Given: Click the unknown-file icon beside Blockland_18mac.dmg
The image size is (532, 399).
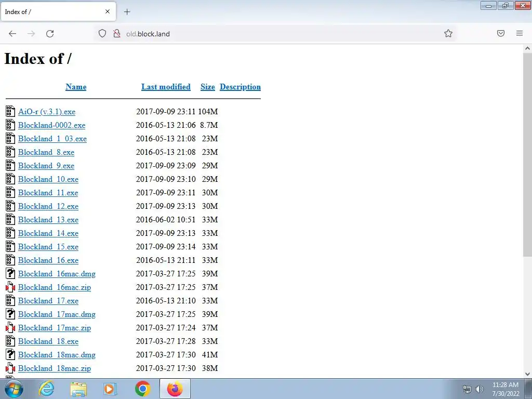Looking at the screenshot, I should point(10,354).
